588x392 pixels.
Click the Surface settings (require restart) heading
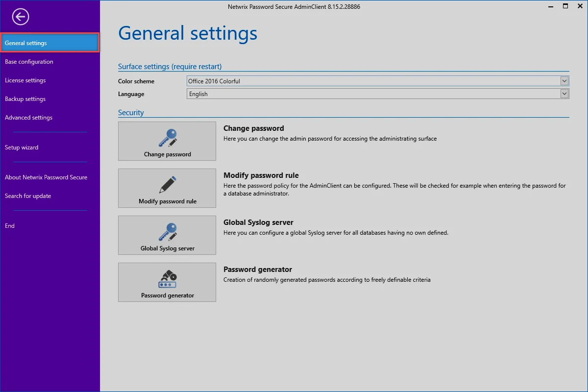pyautogui.click(x=170, y=67)
